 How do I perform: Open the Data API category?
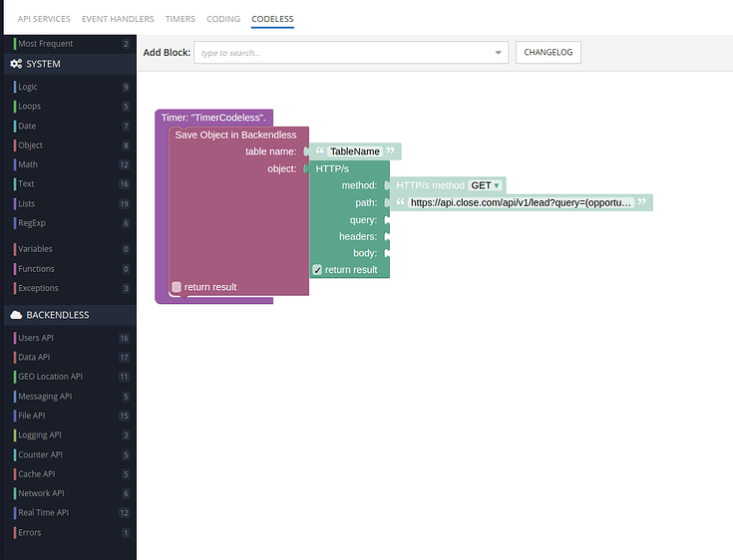tap(70, 357)
